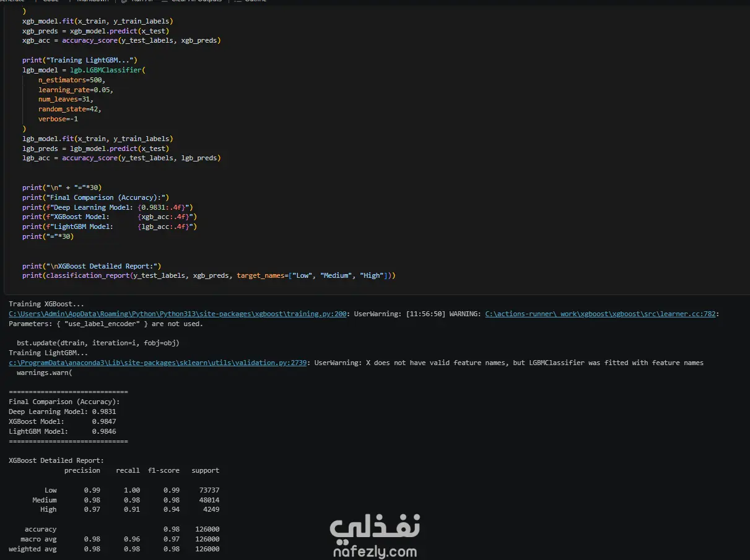The width and height of the screenshot is (750, 560).
Task: Click the print("Training LightGBM...") code line
Action: click(x=80, y=60)
